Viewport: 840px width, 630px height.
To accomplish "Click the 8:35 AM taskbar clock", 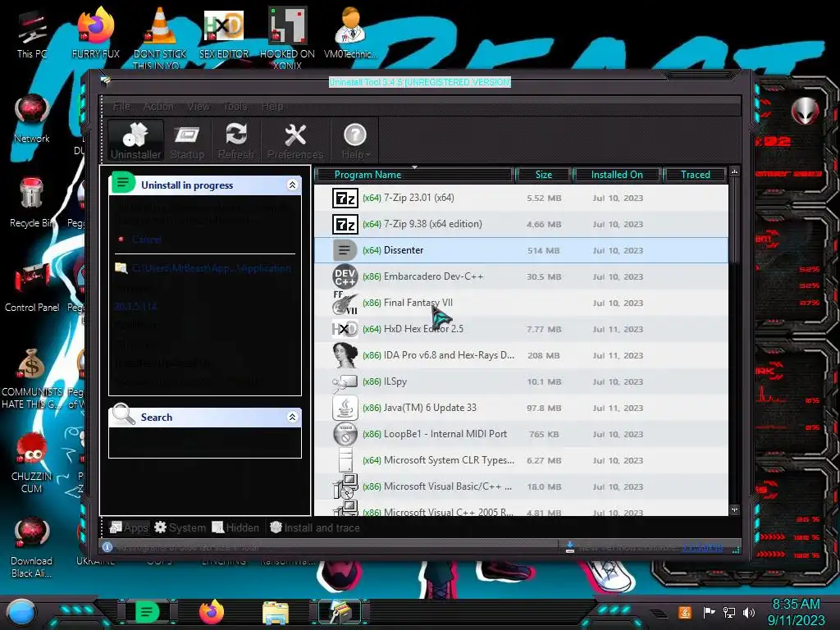I will pos(796,605).
